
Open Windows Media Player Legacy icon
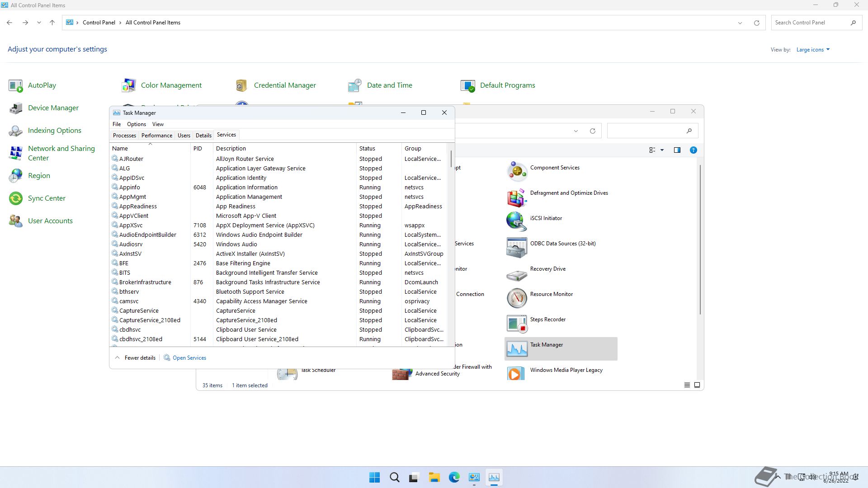pos(517,373)
